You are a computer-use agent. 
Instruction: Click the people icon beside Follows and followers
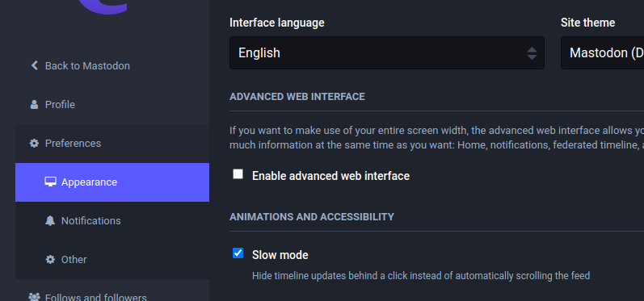[34, 297]
